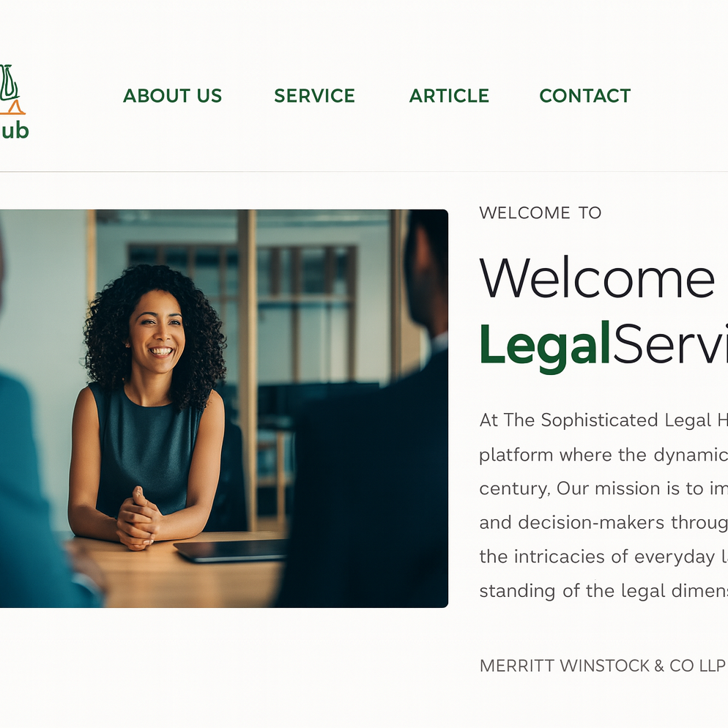Click the line starting "standing of the legal"
728x728 pixels.
pyautogui.click(x=603, y=591)
